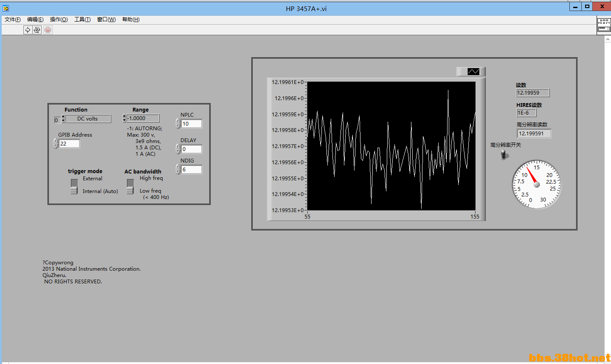Click the Range value field -1.0000
Screen dimensions: 611x364
[x=143, y=118]
